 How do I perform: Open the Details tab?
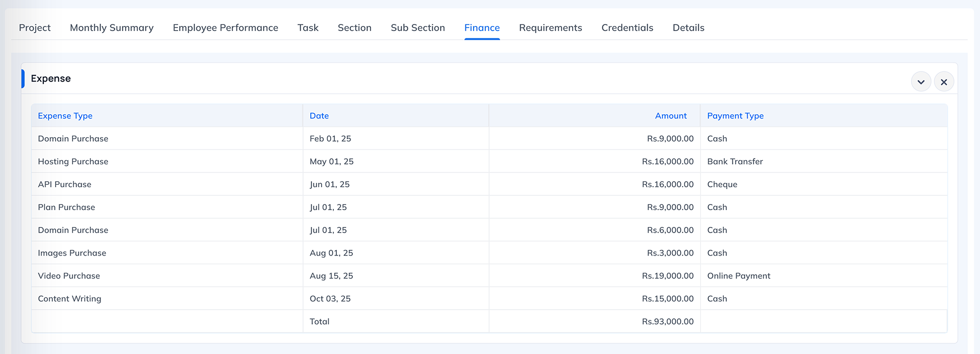[x=688, y=28]
